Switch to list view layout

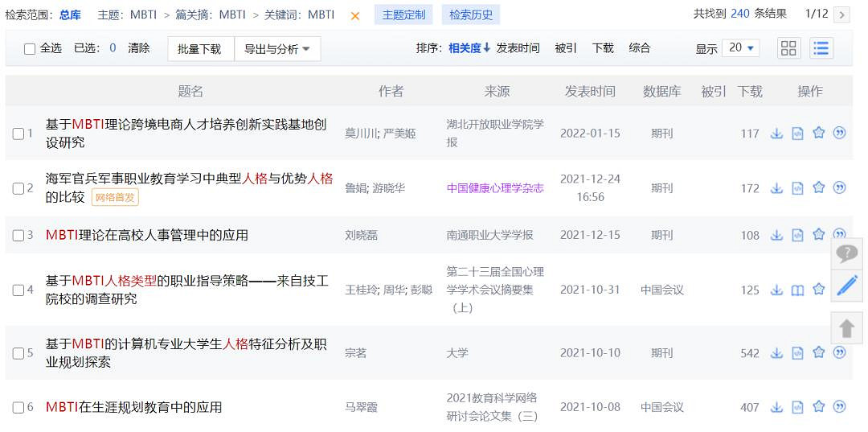coord(821,48)
